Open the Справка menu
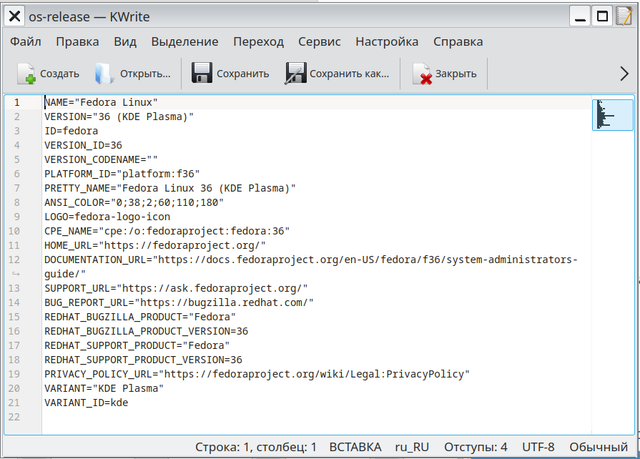640x459 pixels. click(458, 42)
